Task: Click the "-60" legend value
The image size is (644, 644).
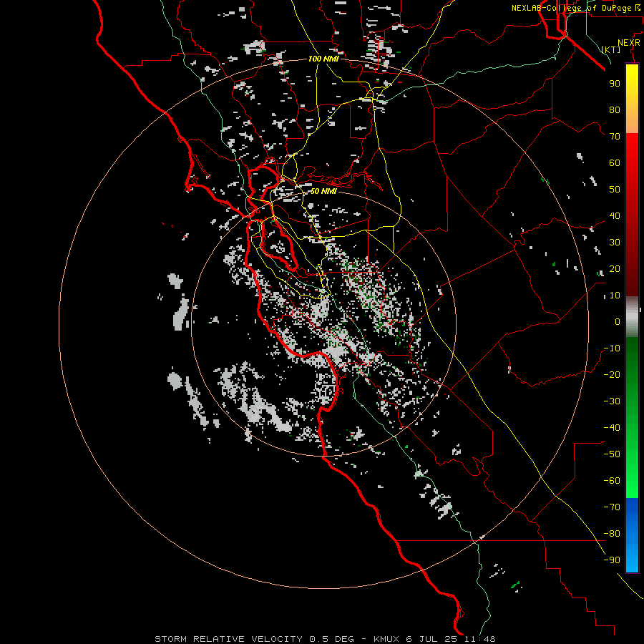Action: point(612,481)
